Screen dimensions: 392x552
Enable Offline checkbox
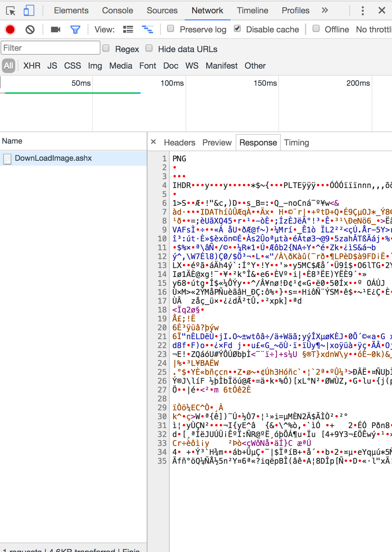point(316,29)
